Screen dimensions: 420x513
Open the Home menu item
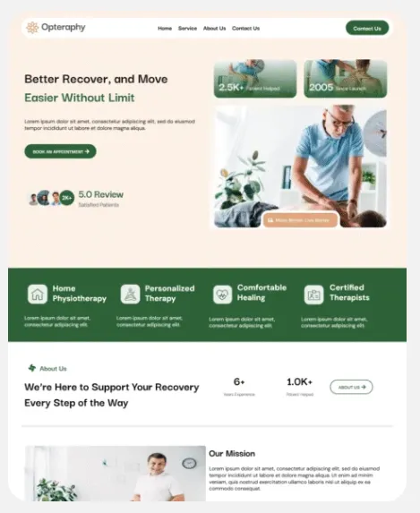[x=165, y=29]
